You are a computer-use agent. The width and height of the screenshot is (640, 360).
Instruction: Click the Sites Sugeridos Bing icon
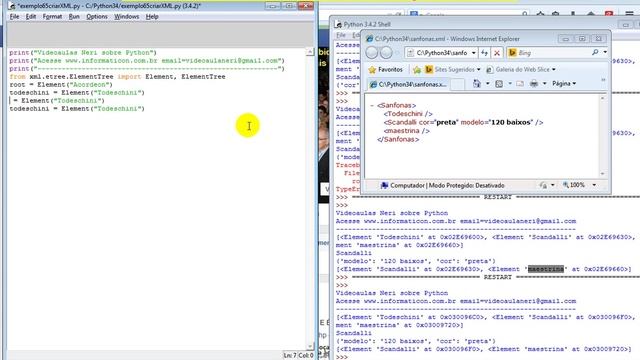click(429, 70)
